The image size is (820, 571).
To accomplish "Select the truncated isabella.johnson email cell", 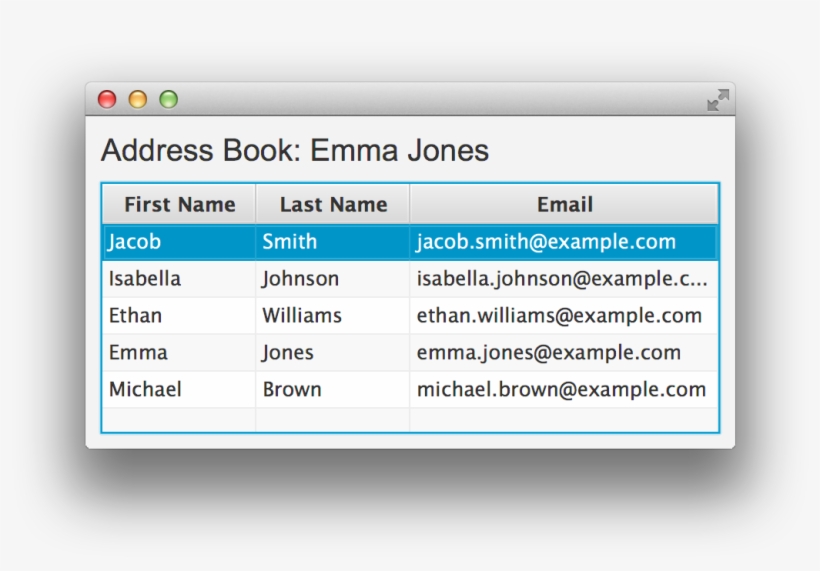I will 562,279.
